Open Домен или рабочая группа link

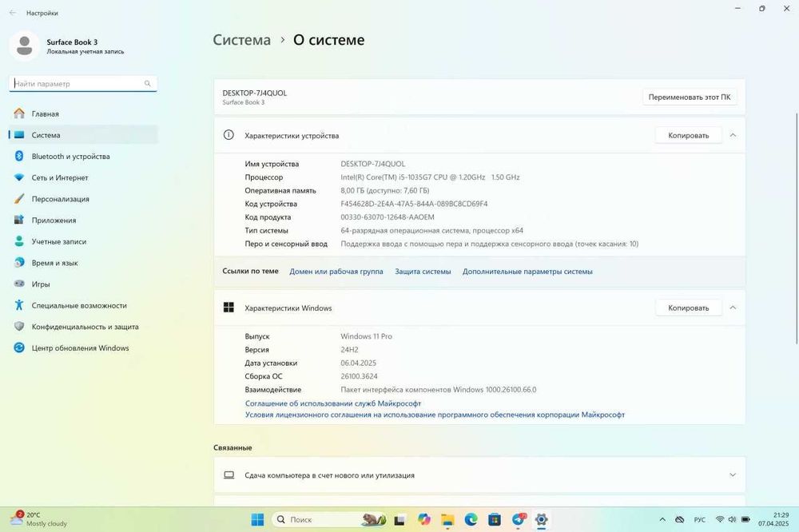[x=336, y=272]
